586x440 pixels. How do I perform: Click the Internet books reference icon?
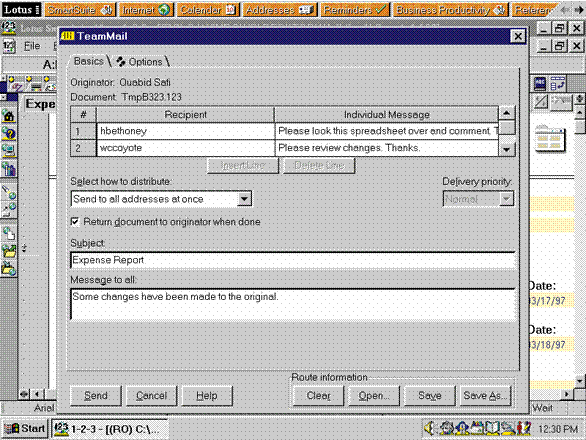click(x=8, y=169)
